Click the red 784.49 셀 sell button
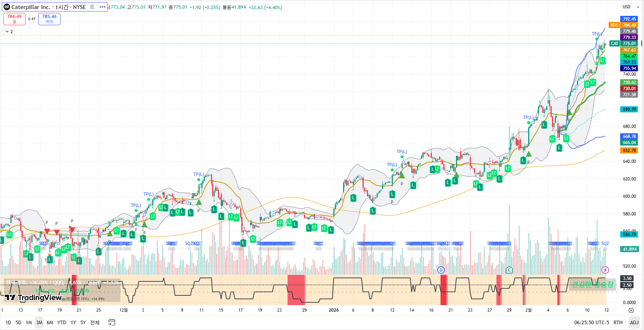Image resolution: width=644 pixels, height=330 pixels. (x=14, y=19)
